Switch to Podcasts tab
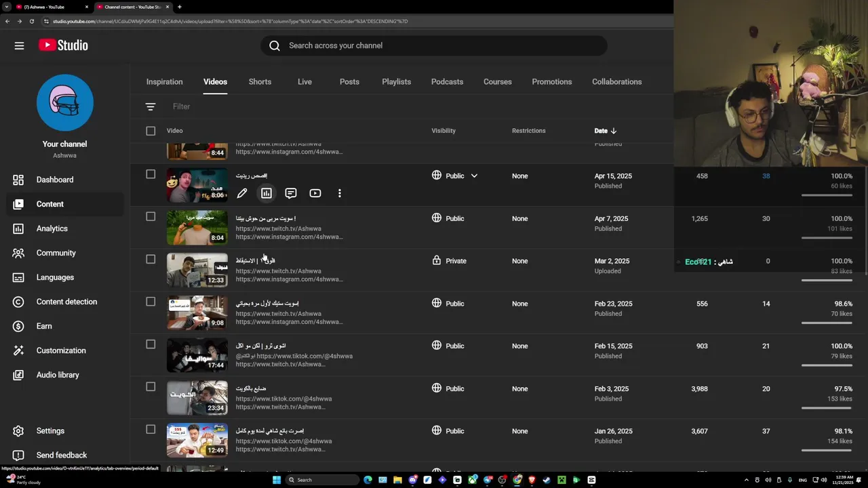868x488 pixels. [x=447, y=82]
